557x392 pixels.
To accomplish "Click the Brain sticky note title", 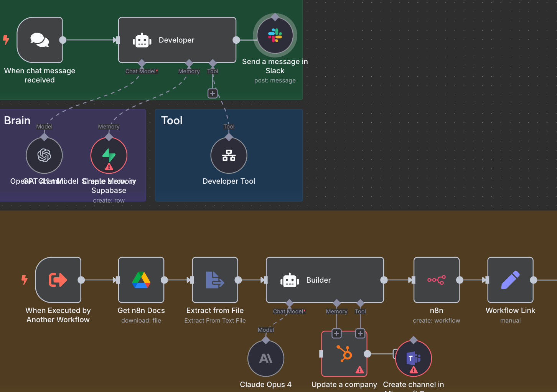I will click(x=17, y=120).
